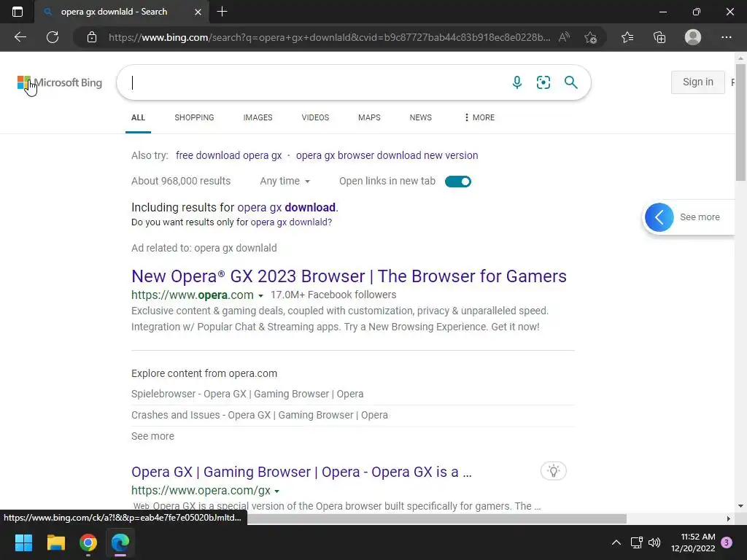Refresh the current page

click(x=53, y=37)
